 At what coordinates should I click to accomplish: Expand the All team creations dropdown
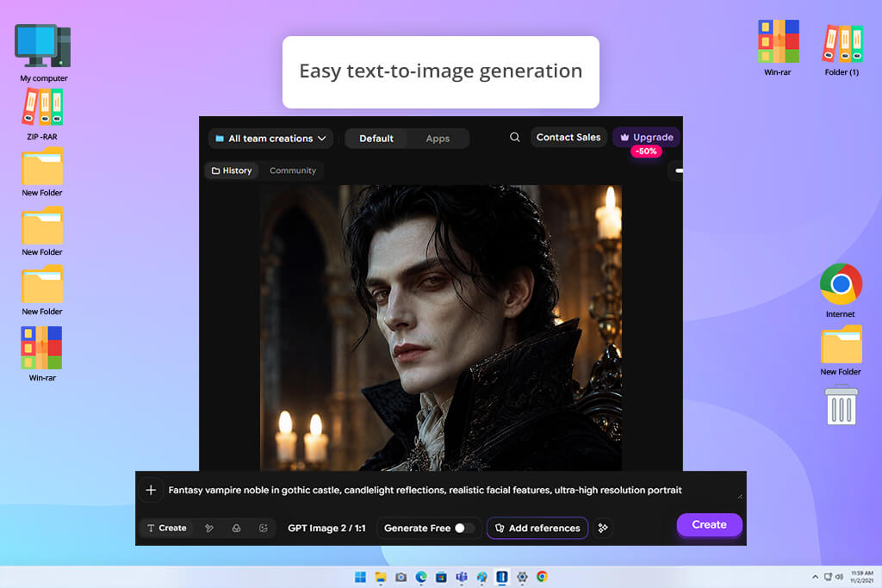click(270, 139)
